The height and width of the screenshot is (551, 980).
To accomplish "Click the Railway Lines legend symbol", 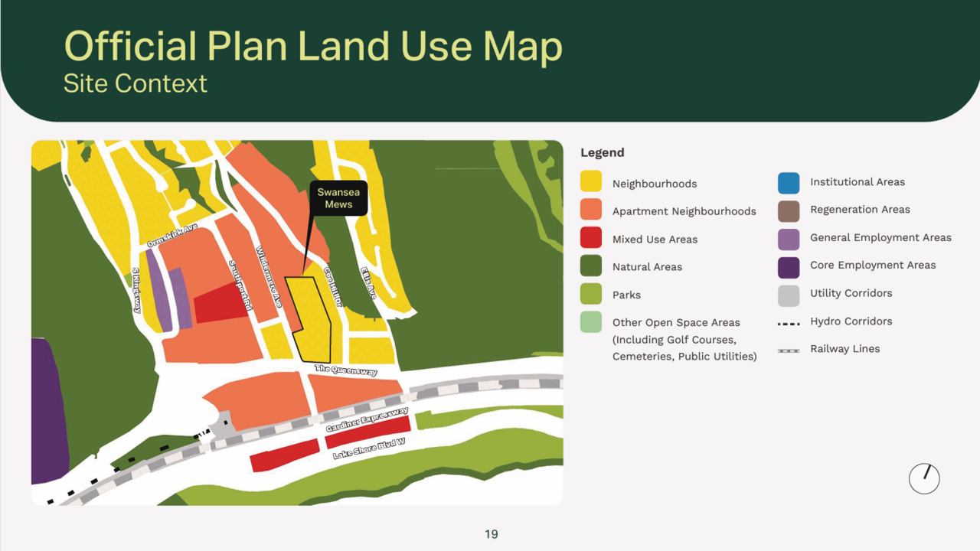I will pos(789,350).
